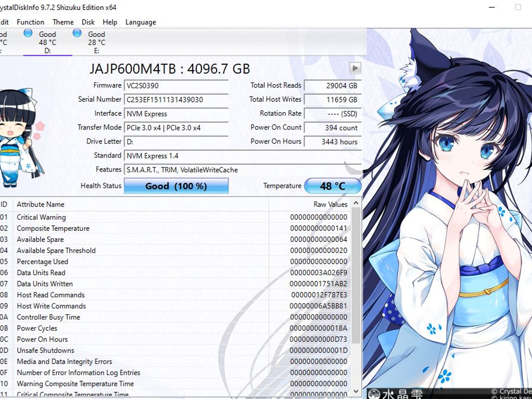Select drive E: tab at 28 °C
The width and height of the screenshot is (532, 399).
click(96, 42)
